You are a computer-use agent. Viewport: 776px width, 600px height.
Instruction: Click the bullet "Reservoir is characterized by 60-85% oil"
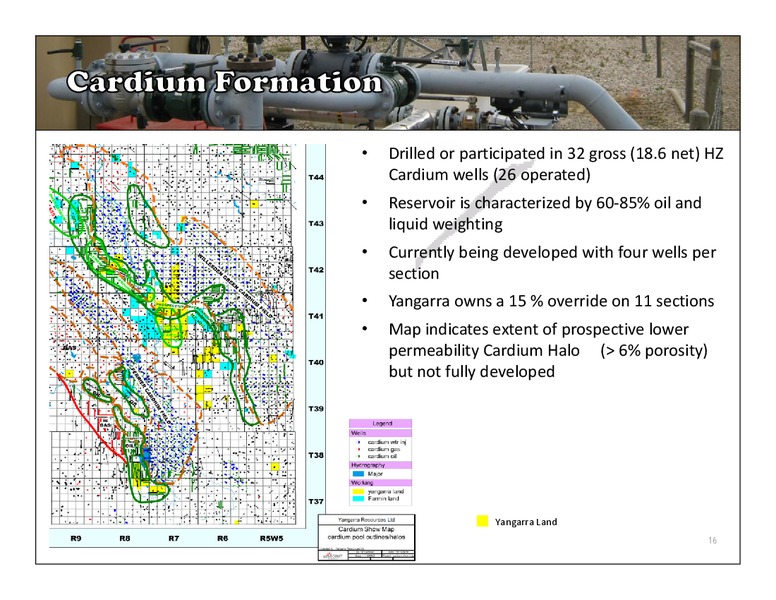(x=545, y=213)
